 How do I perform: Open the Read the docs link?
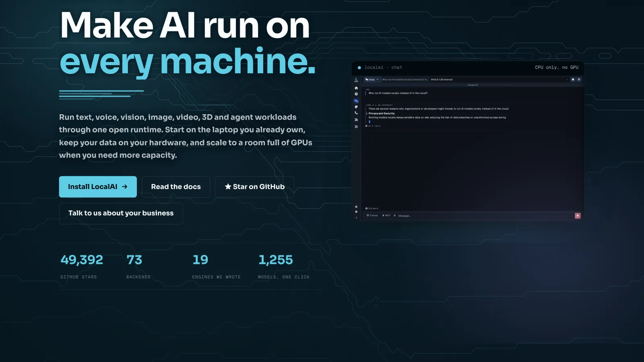176,187
